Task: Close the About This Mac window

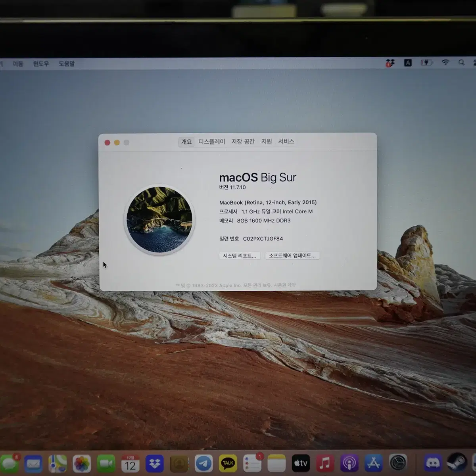Action: 107,142
